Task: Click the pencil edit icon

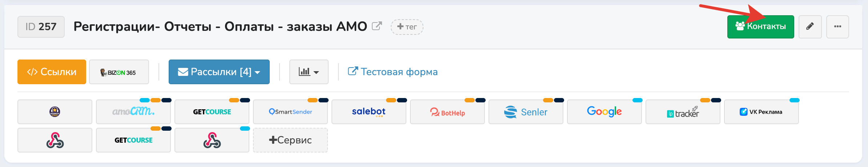Action: (810, 27)
